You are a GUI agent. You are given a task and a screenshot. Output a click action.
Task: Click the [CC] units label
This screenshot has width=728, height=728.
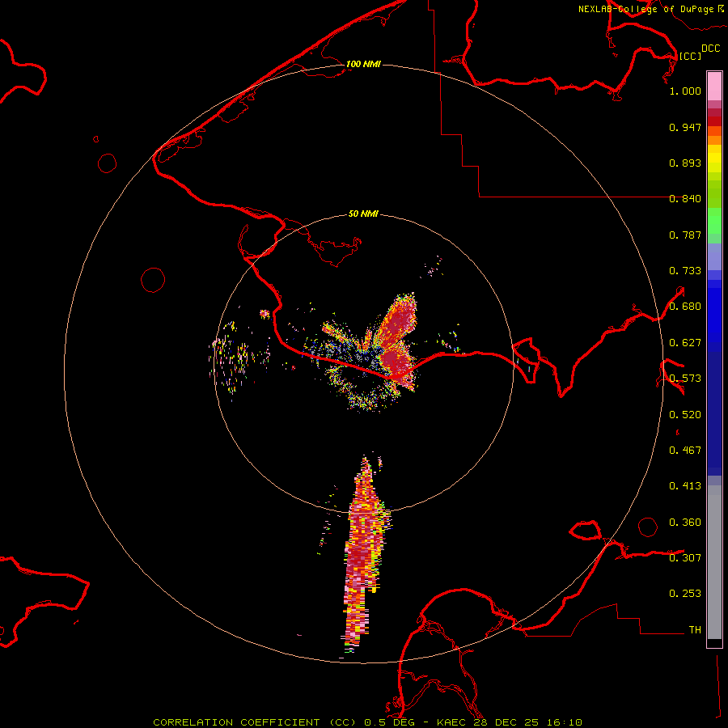(690, 56)
